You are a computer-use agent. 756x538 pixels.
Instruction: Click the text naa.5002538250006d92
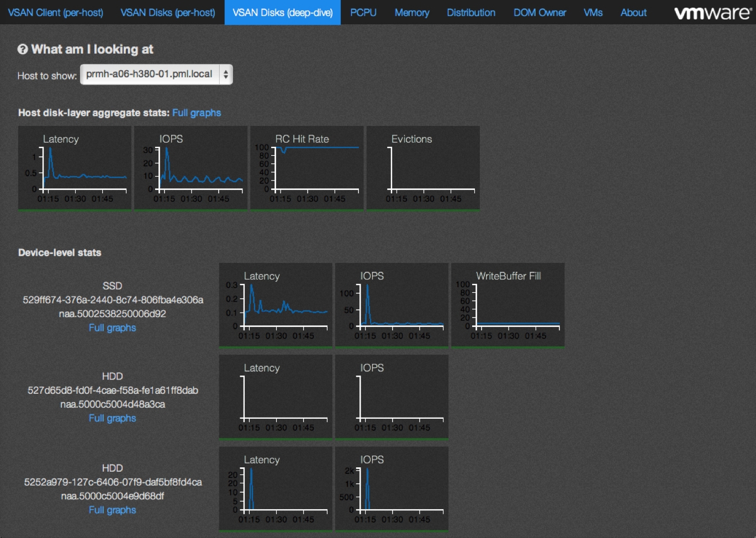(112, 314)
